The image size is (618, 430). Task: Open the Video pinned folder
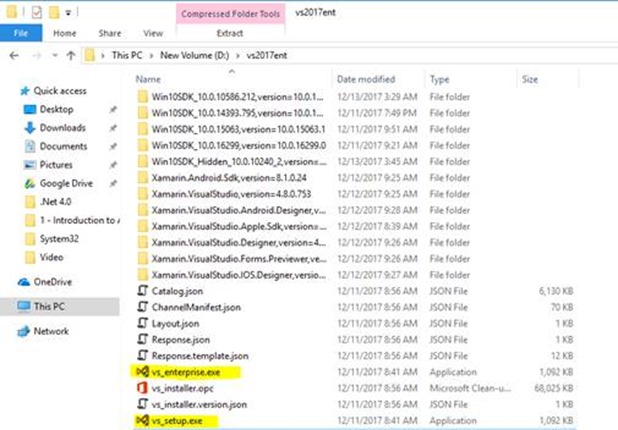point(51,257)
